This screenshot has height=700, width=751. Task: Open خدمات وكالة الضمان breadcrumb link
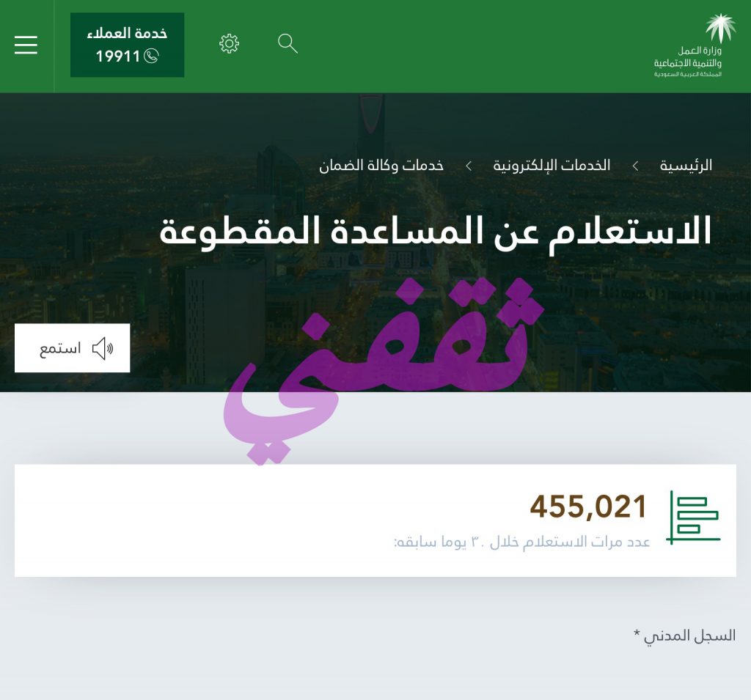(x=381, y=166)
